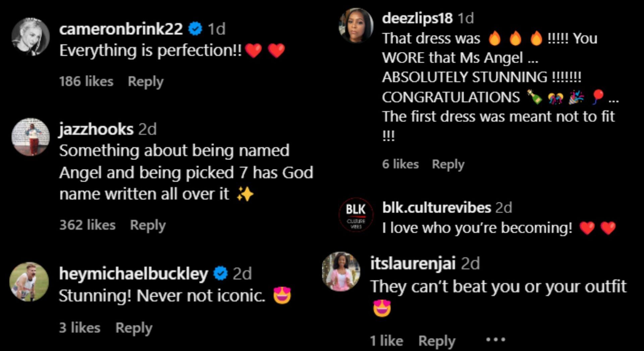Screen dimensions: 644x351
Task: Reply to itslaurenjai's comment
Action: (436, 341)
